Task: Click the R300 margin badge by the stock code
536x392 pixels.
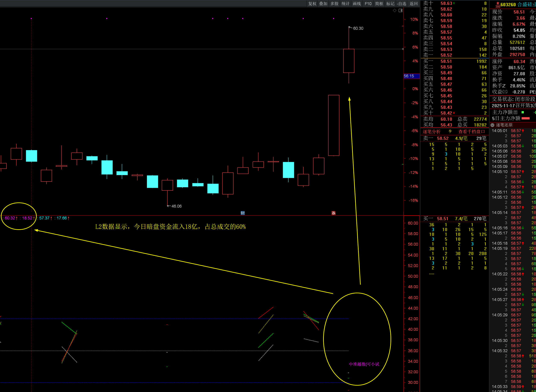Action: coord(498,5)
